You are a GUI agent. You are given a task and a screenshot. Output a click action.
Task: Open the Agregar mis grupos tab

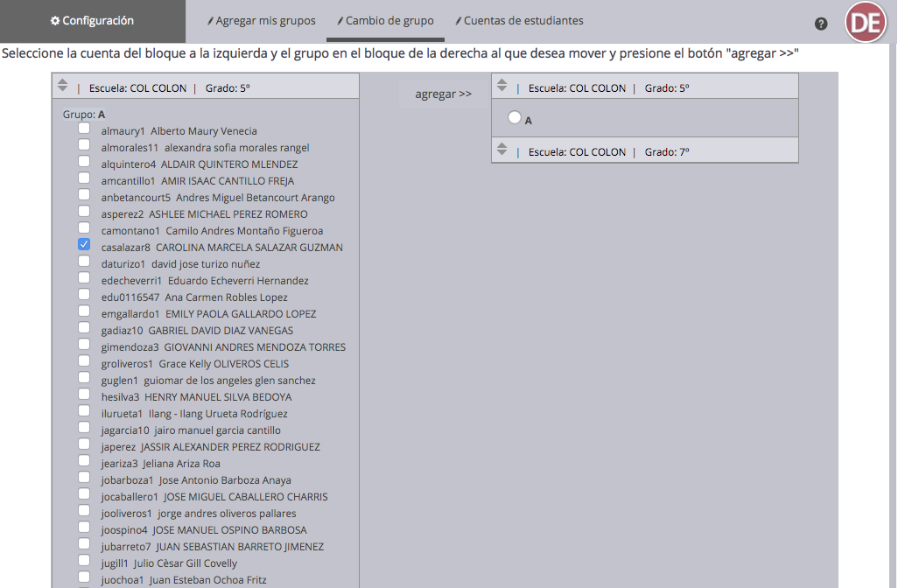tap(265, 21)
